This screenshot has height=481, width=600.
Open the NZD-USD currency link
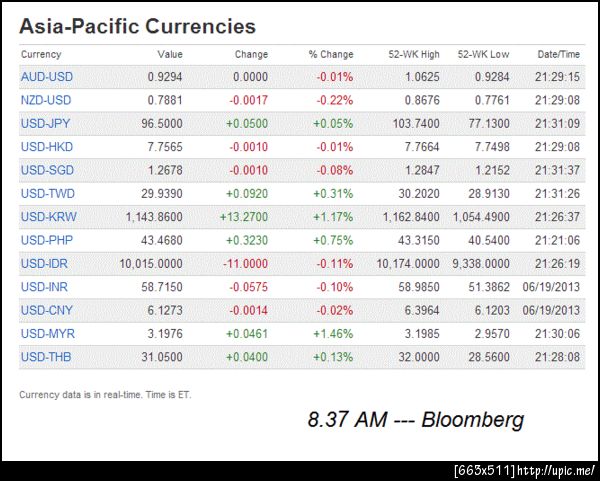pos(46,100)
